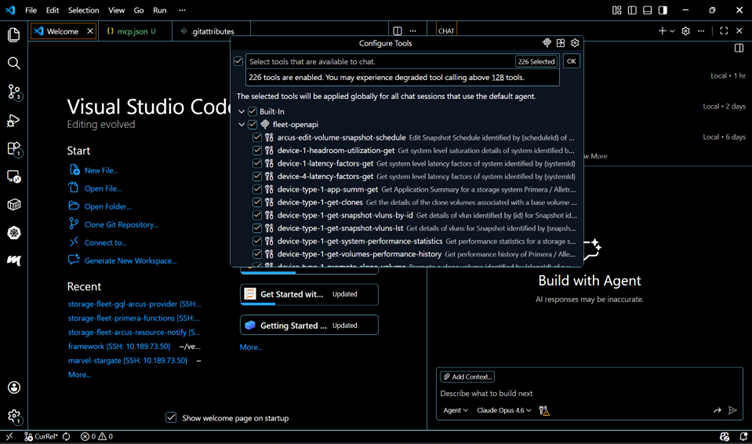The height and width of the screenshot is (444, 752).
Task: Toggle the bottom panel layout button
Action: tap(647, 10)
